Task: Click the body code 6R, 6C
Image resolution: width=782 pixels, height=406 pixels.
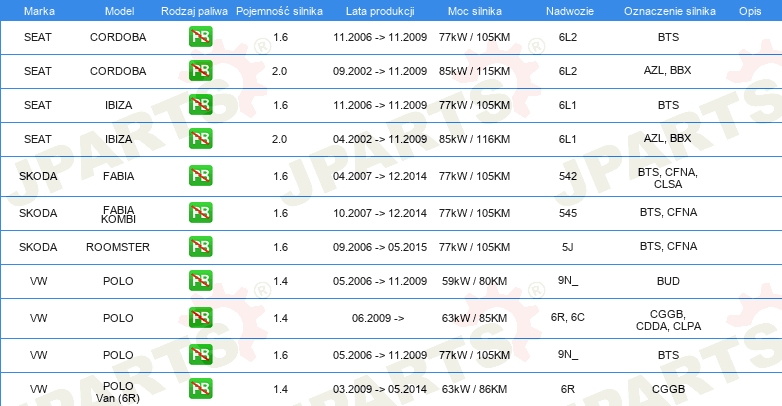Action: (x=568, y=317)
